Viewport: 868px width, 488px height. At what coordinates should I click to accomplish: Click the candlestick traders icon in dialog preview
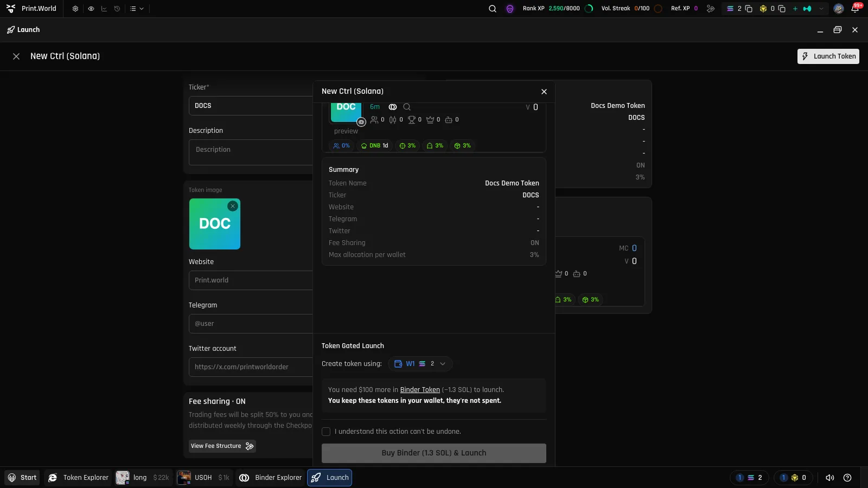pos(393,120)
